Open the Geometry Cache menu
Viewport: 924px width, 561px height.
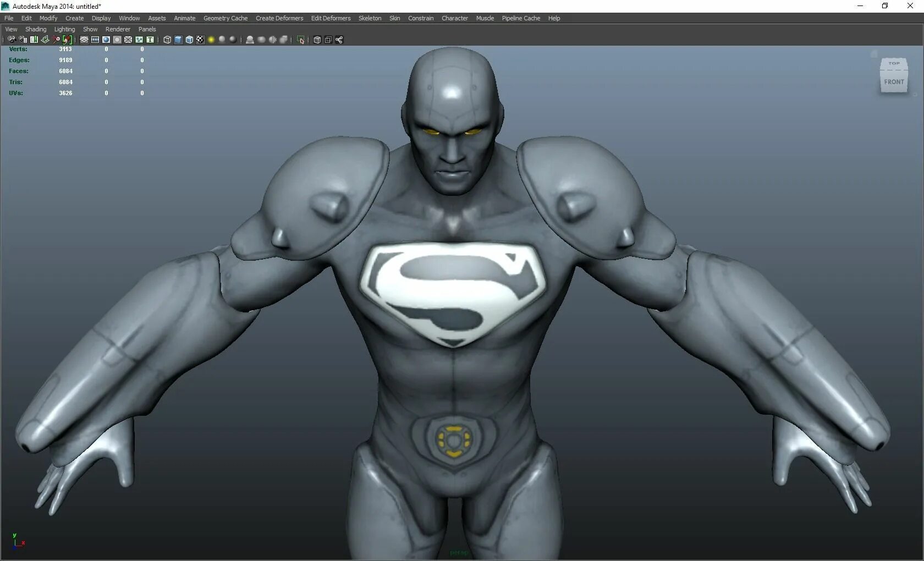tap(226, 18)
